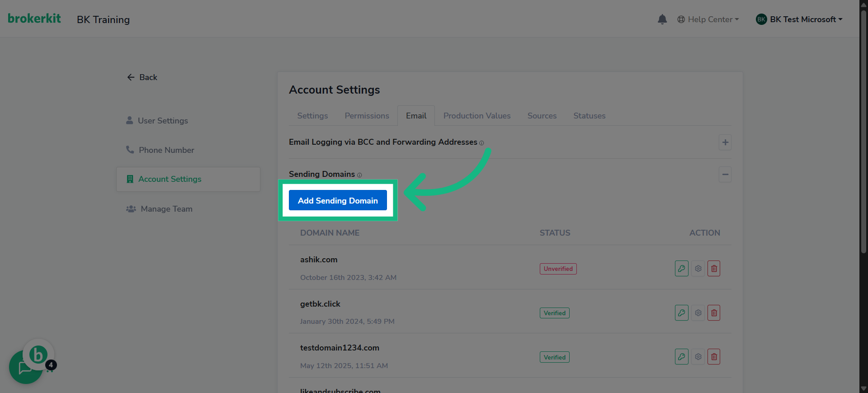The image size is (868, 393).
Task: Open gear settings for ashik.com
Action: tap(698, 269)
